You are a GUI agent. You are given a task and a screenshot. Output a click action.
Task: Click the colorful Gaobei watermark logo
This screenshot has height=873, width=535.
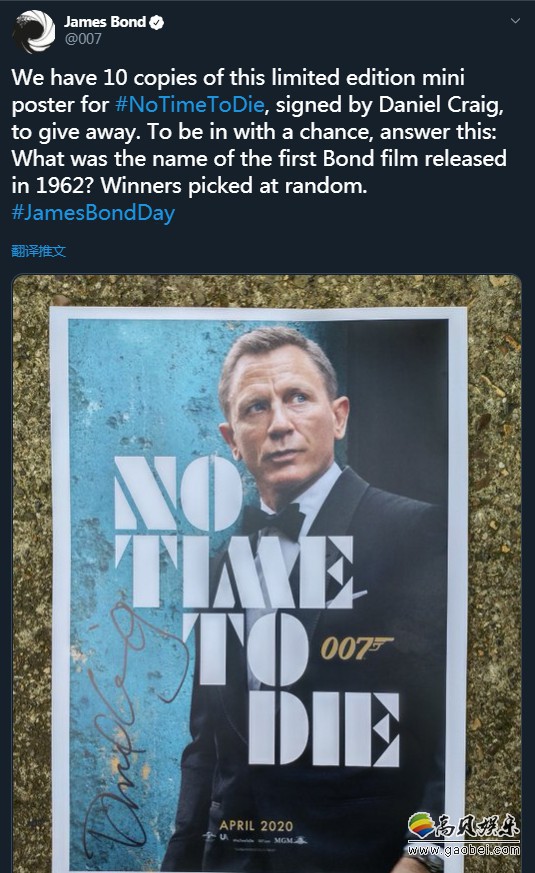(x=423, y=825)
